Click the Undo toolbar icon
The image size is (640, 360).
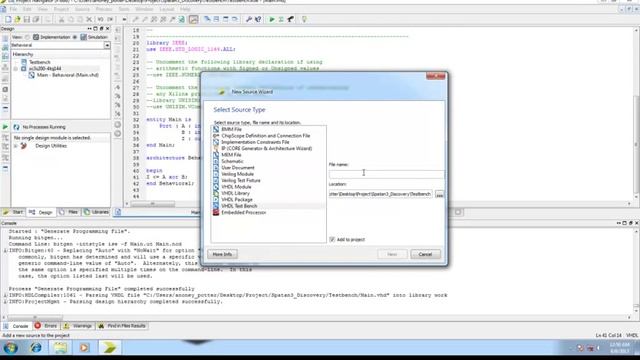pyautogui.click(x=100, y=19)
